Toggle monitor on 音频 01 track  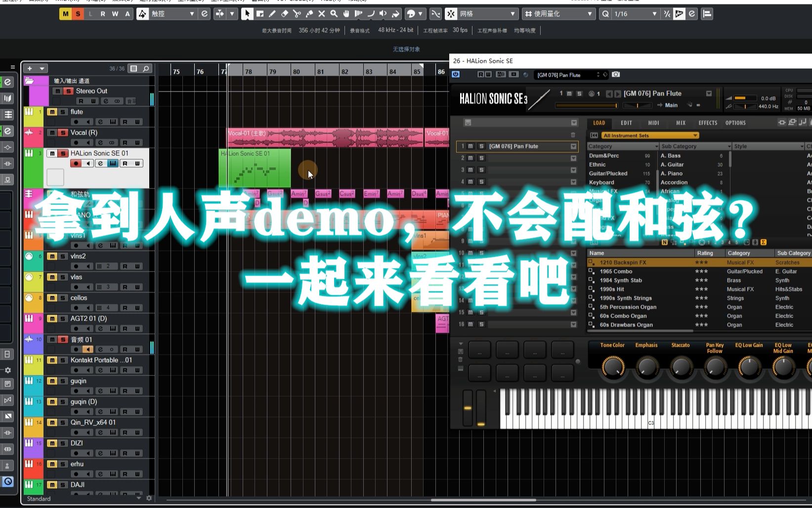87,349
